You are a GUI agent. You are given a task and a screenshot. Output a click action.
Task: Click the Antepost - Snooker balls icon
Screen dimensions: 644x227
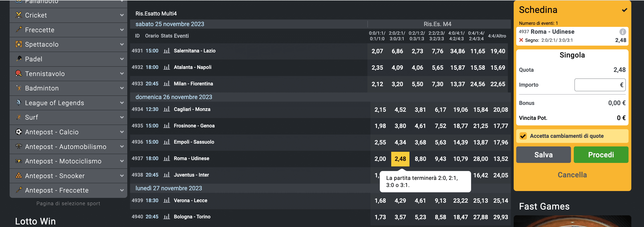19,176
